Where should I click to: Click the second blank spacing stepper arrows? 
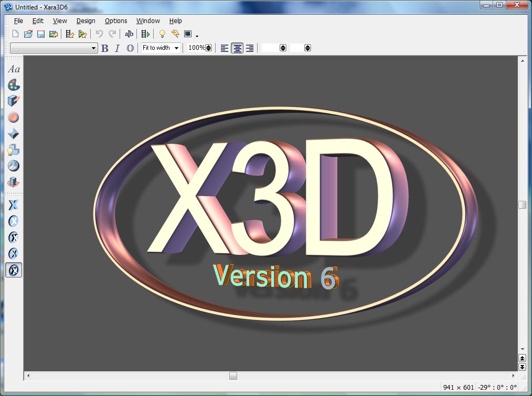coord(307,48)
